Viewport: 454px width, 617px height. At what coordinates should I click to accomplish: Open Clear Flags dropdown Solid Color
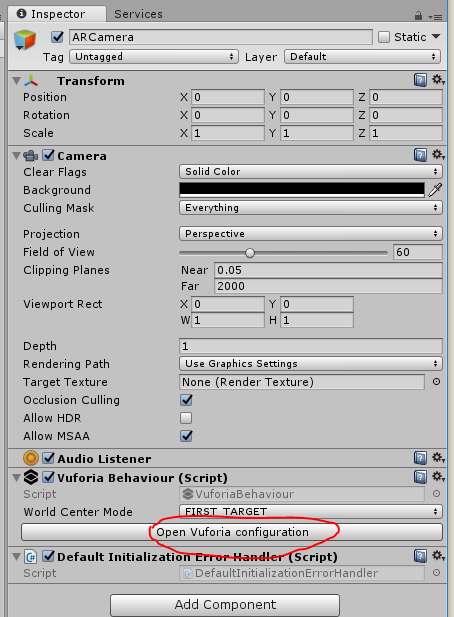click(x=311, y=172)
